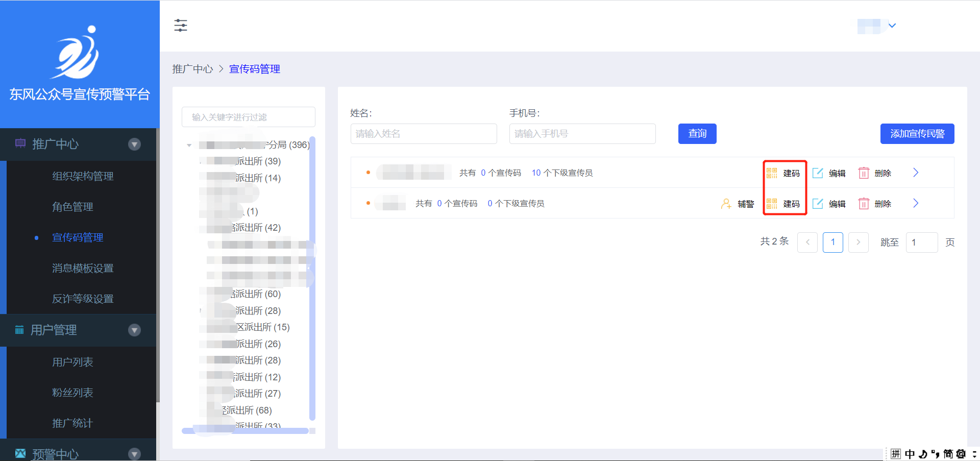Image resolution: width=980 pixels, height=461 pixels.
Task: Focus the 请输入手机号 input field
Action: pos(582,134)
